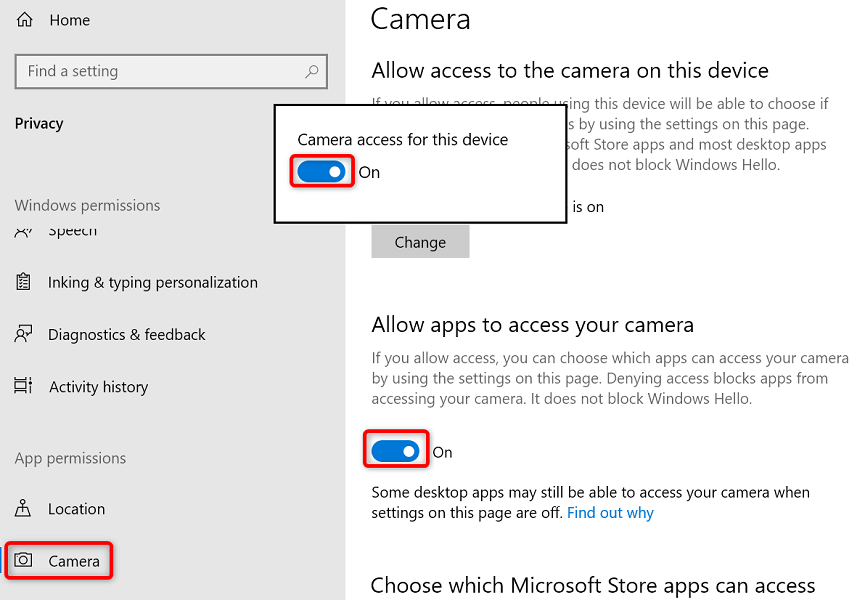Open the Activity history section
Viewport: 865px width, 600px height.
pyautogui.click(x=98, y=387)
